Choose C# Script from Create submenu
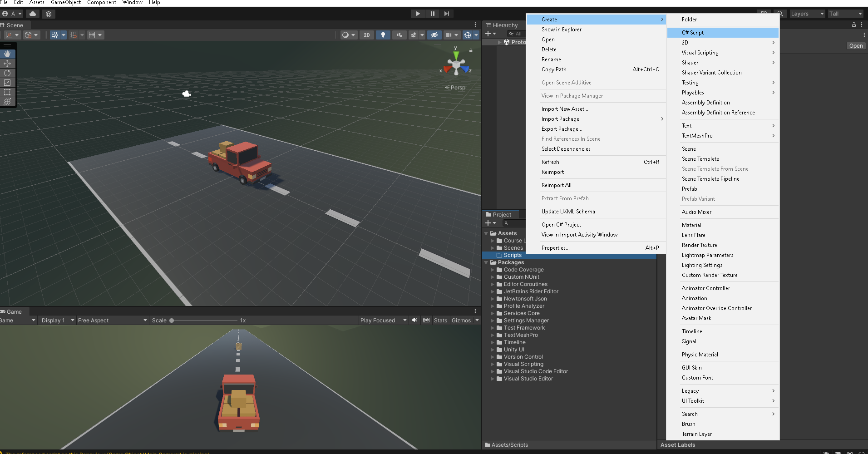Image resolution: width=868 pixels, height=454 pixels. tap(693, 33)
